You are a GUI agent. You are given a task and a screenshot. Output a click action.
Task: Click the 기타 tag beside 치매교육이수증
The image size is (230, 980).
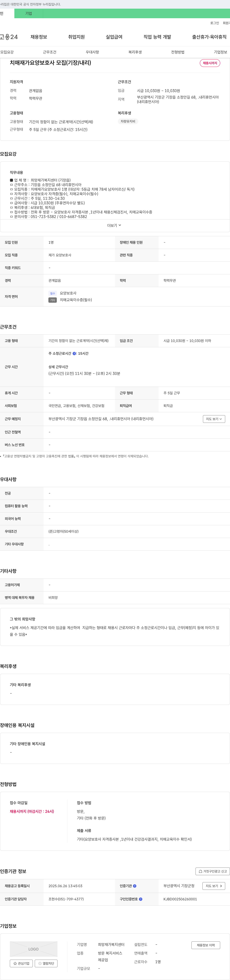pyautogui.click(x=52, y=300)
